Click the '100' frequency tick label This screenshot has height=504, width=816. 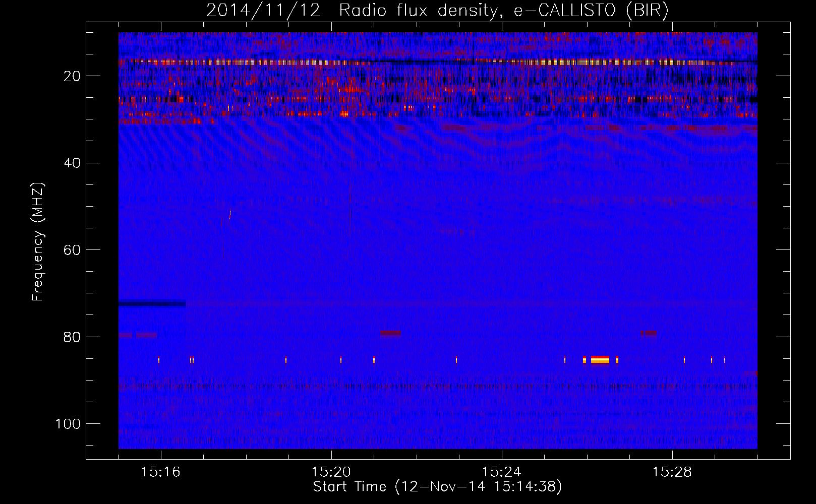point(69,424)
